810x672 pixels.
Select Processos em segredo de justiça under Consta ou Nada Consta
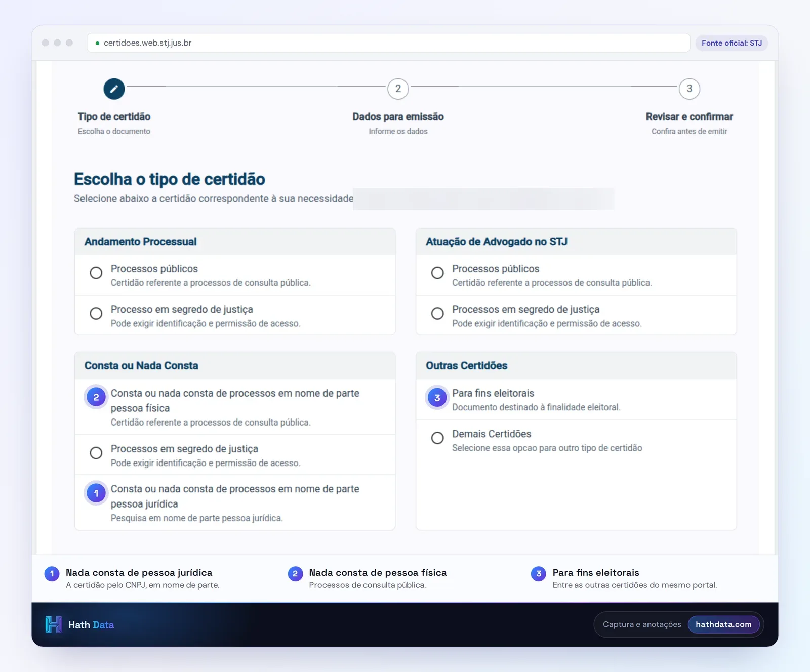pos(96,453)
